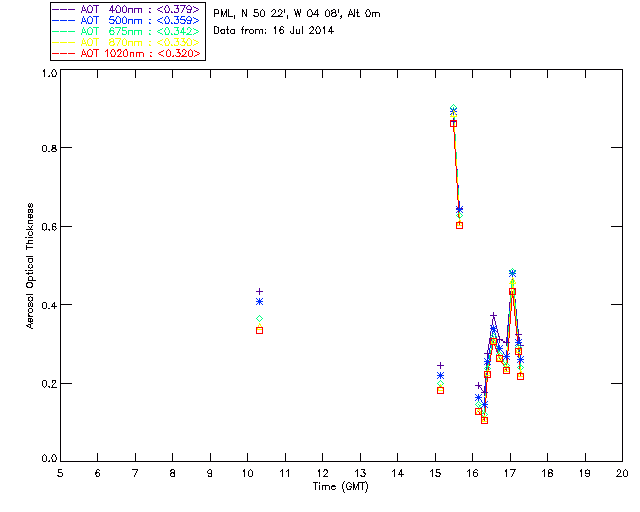Image resolution: width=640 pixels, height=512 pixels.
Task: Click the red square at the lowest point
Action: (x=484, y=420)
